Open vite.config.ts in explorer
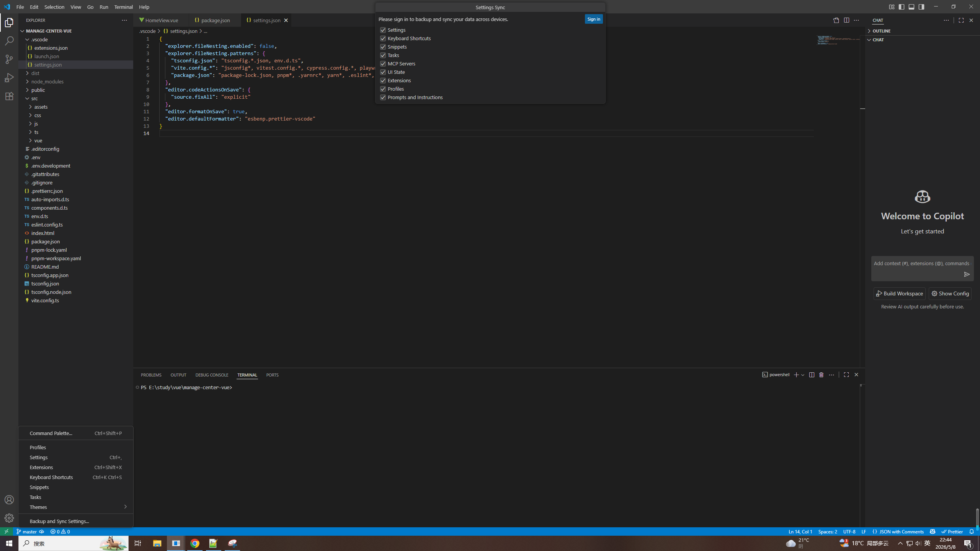The image size is (980, 551). [76, 300]
